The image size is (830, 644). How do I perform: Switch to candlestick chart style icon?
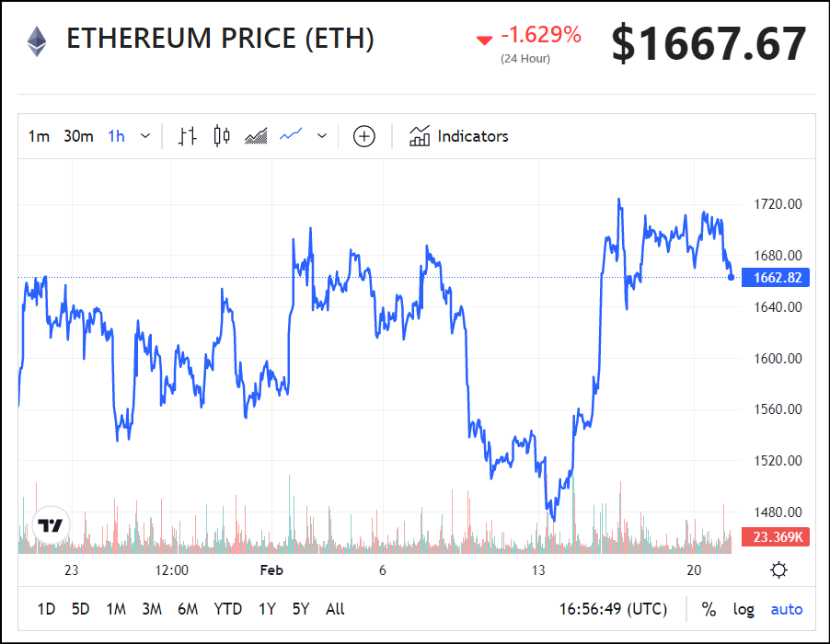221,136
